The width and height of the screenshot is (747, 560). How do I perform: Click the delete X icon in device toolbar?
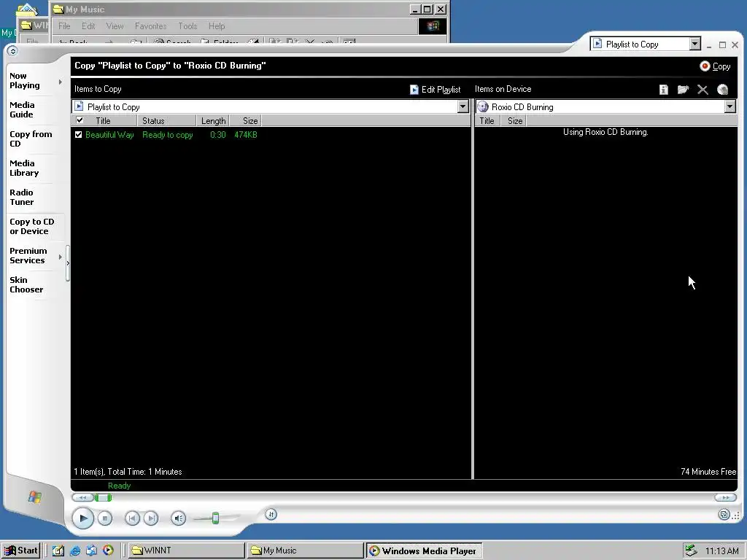[x=703, y=90]
